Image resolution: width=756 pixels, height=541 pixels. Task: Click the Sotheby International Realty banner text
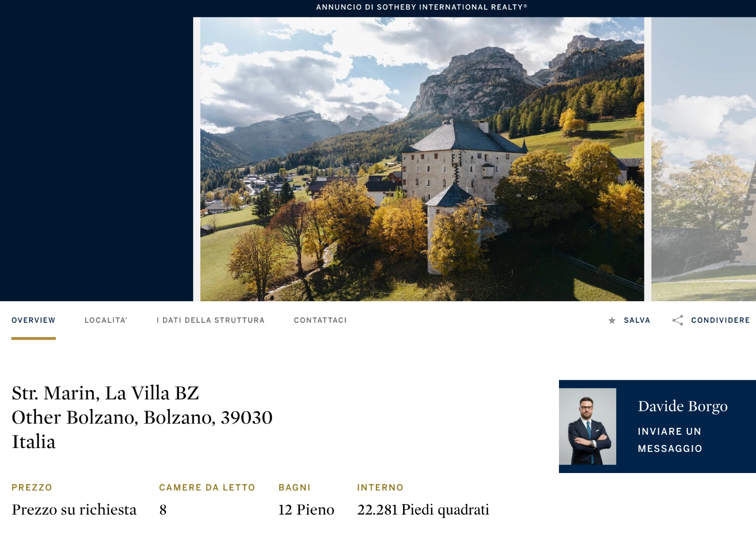(421, 7)
